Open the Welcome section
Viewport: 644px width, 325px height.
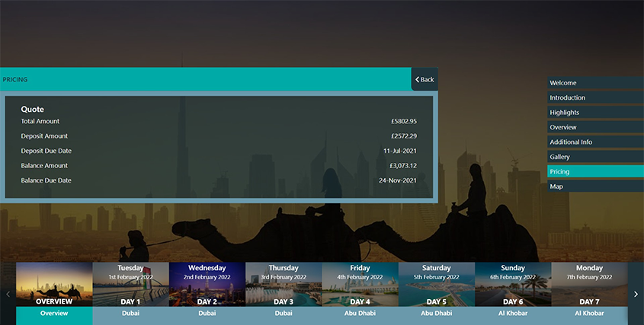pos(594,83)
